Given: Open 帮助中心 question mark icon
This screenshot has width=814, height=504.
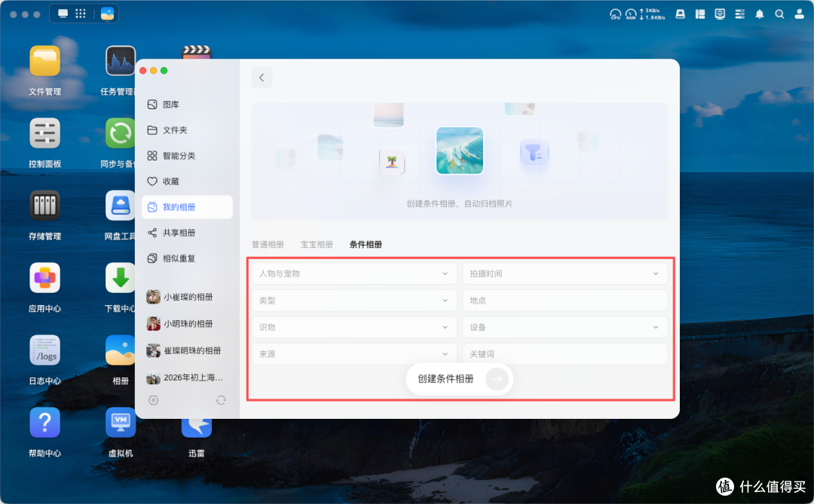Looking at the screenshot, I should (44, 423).
